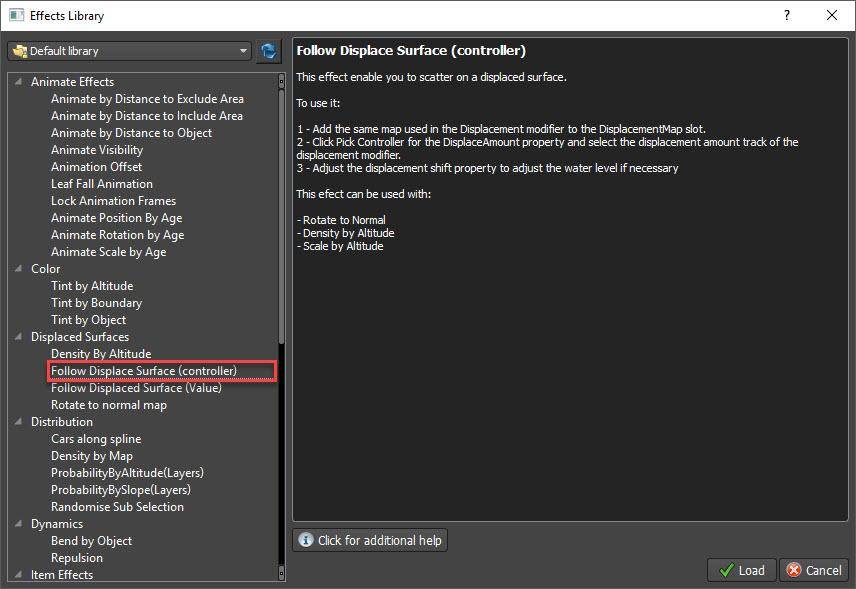Click the refresh library icon button
This screenshot has height=589, width=856.
coord(268,51)
